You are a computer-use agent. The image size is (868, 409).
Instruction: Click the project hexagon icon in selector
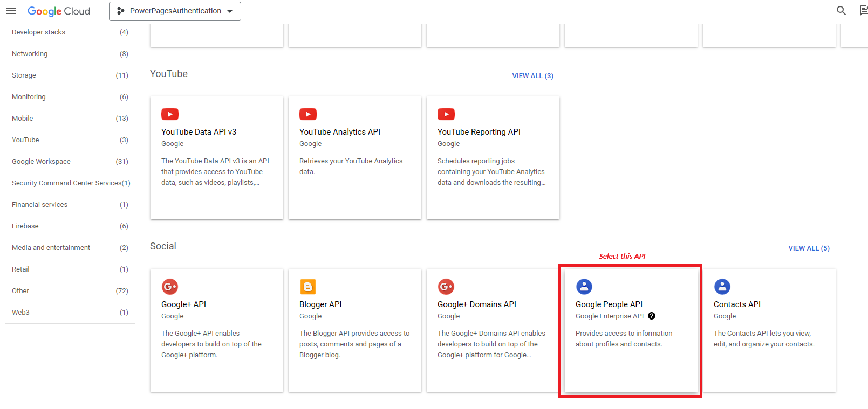coord(121,11)
